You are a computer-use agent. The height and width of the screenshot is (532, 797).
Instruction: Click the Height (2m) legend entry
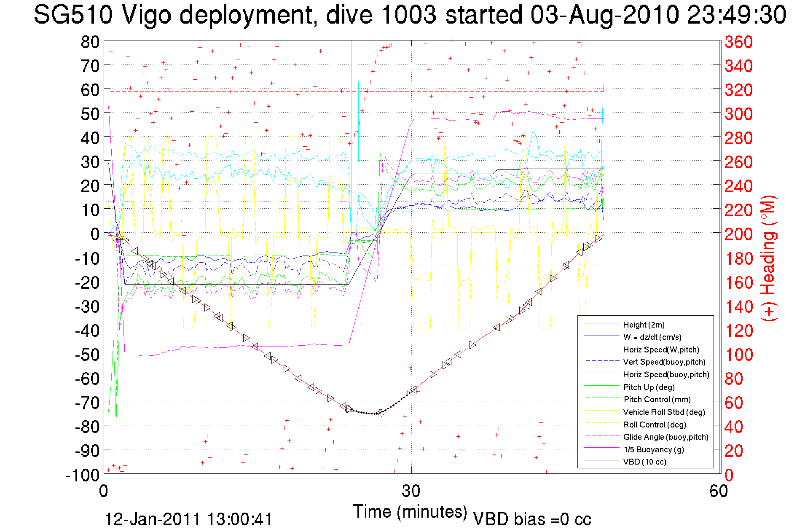[x=644, y=325]
